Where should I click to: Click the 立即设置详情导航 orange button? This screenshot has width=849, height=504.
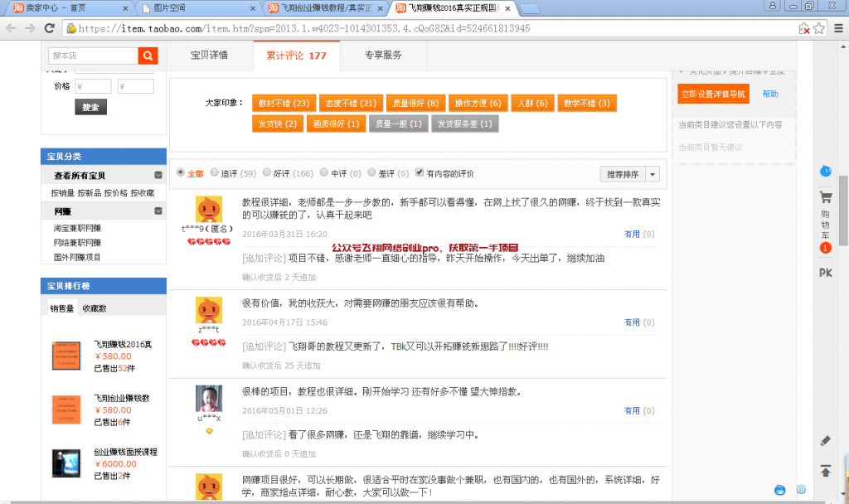click(x=712, y=94)
